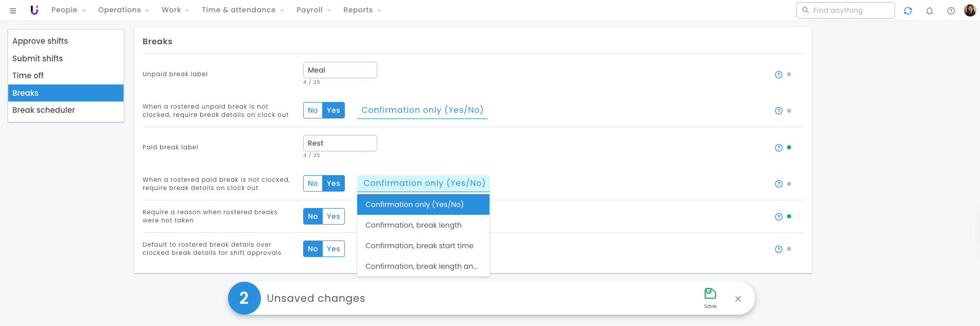The image size is (980, 326).
Task: Turn on Default to rostered break details
Action: (x=334, y=249)
